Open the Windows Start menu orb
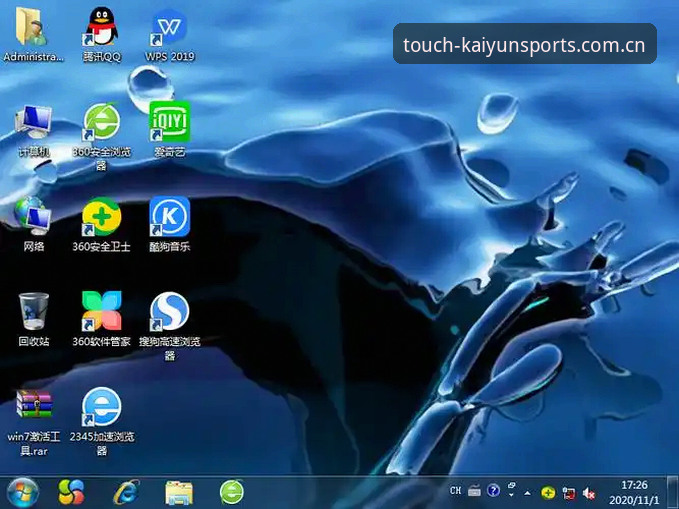The height and width of the screenshot is (509, 679). pos(23,493)
